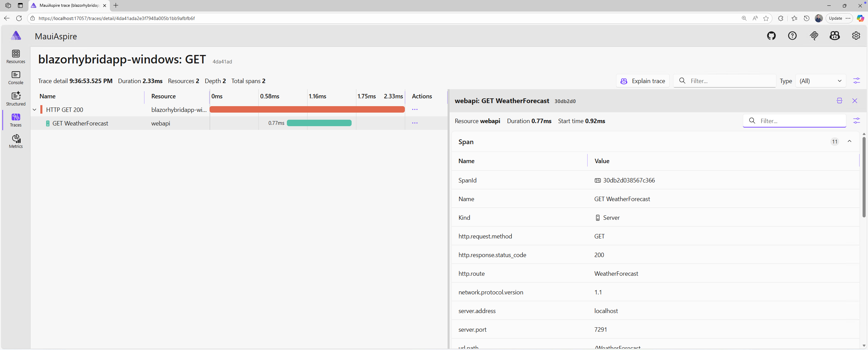Click the Resource column header
868x350 pixels.
(163, 96)
